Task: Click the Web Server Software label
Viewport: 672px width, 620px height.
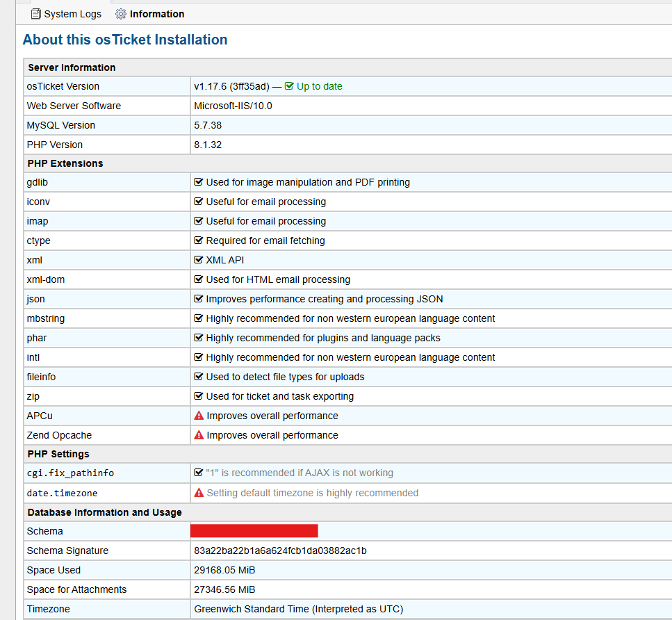Action: (x=74, y=106)
